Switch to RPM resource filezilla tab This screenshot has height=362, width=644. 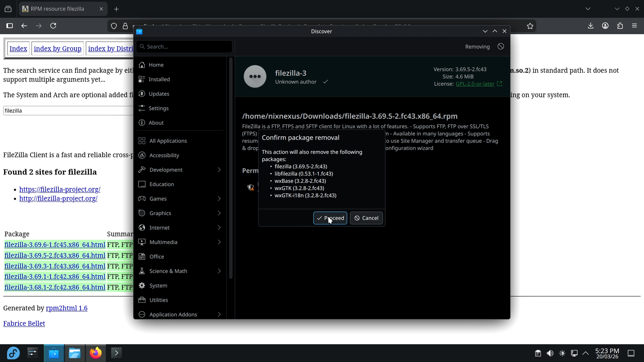pos(63,9)
